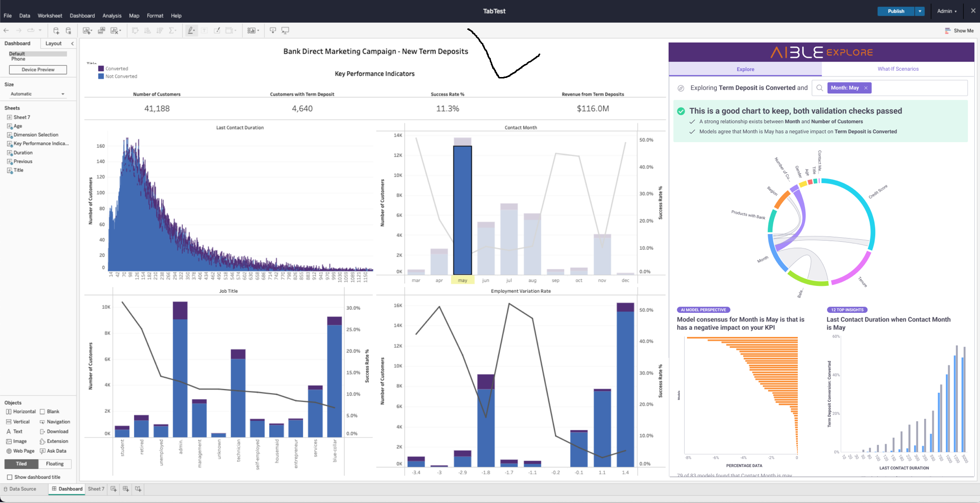This screenshot has height=503, width=980.
Task: Switch to What-If Scenarios tab
Action: tap(898, 69)
